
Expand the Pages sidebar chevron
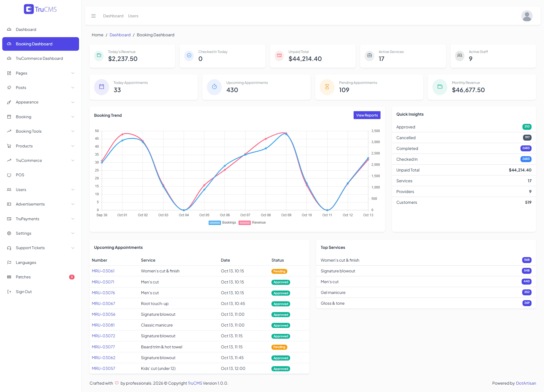pyautogui.click(x=73, y=73)
